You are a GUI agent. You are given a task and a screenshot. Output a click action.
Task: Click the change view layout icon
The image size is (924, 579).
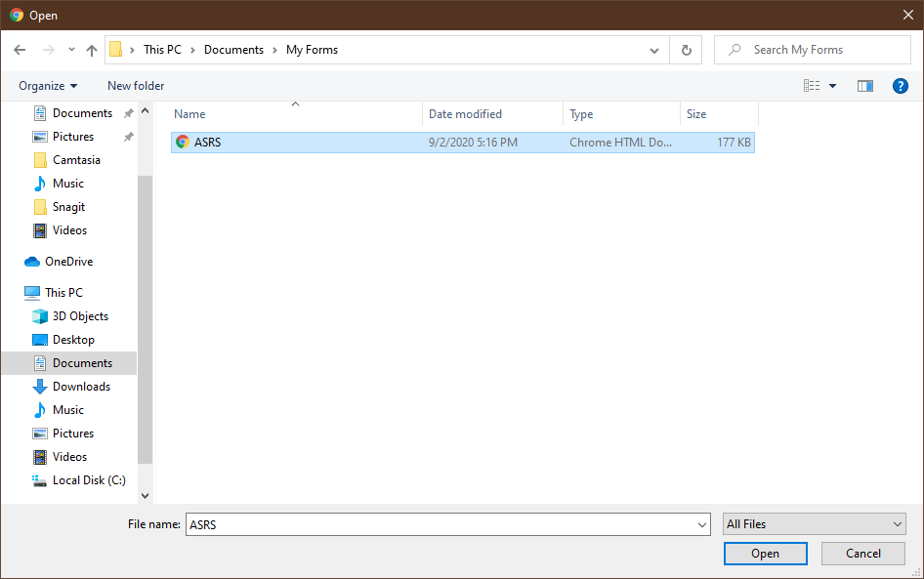[812, 86]
